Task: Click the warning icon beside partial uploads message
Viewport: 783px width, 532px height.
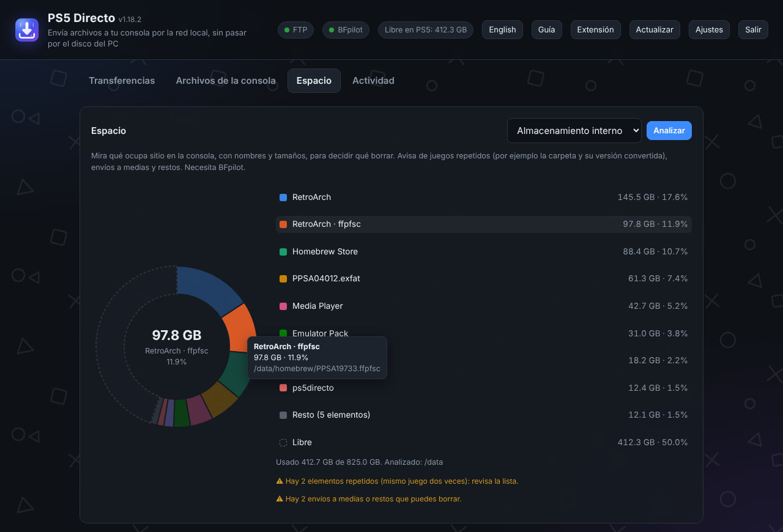Action: tap(280, 499)
